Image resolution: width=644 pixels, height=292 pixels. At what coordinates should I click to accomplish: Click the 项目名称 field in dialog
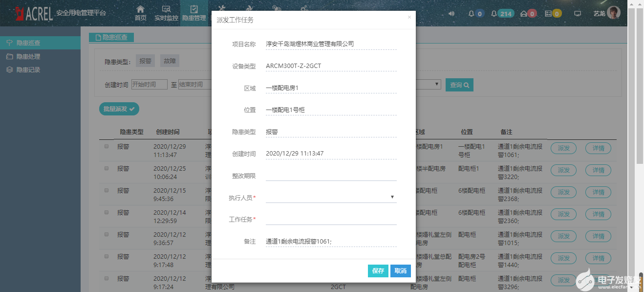(x=331, y=44)
